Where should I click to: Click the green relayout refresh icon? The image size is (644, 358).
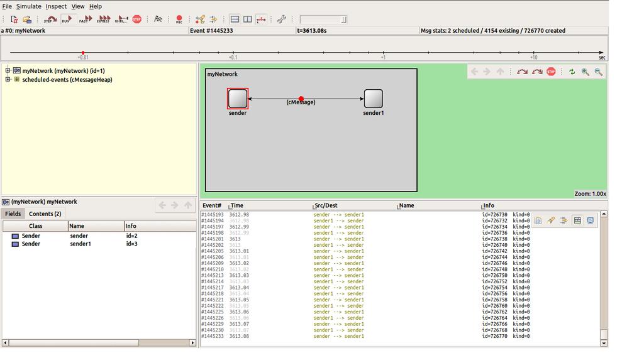(572, 72)
